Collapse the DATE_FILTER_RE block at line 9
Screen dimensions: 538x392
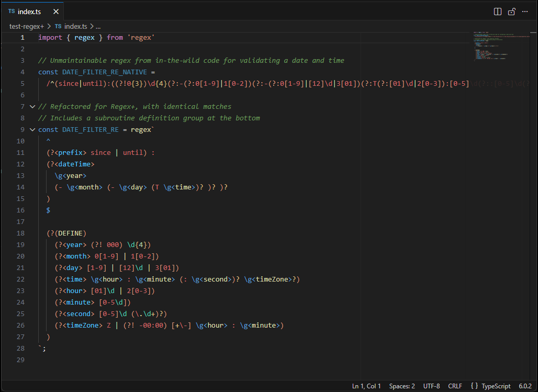32,129
